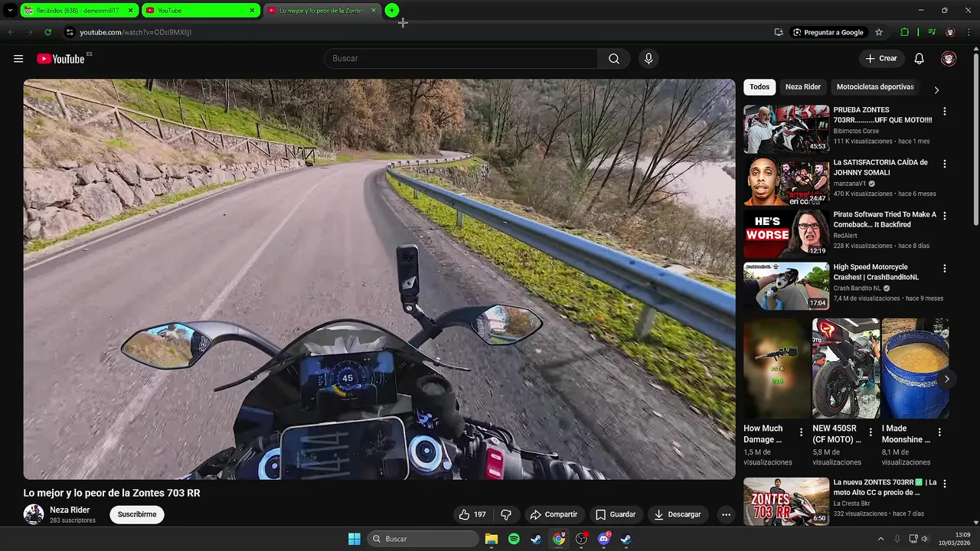Viewport: 980px width, 551px height.
Task: Show hidden system tray icons
Action: click(x=880, y=539)
